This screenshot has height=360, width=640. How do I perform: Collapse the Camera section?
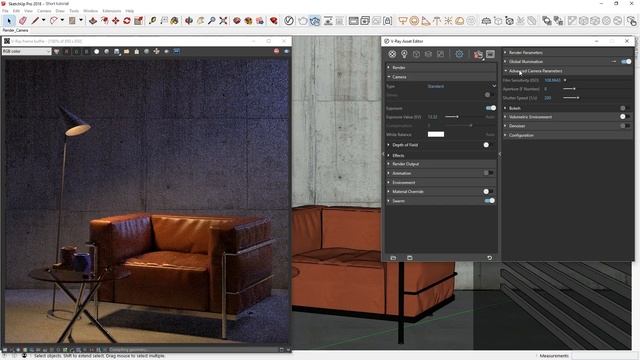[x=441, y=77]
